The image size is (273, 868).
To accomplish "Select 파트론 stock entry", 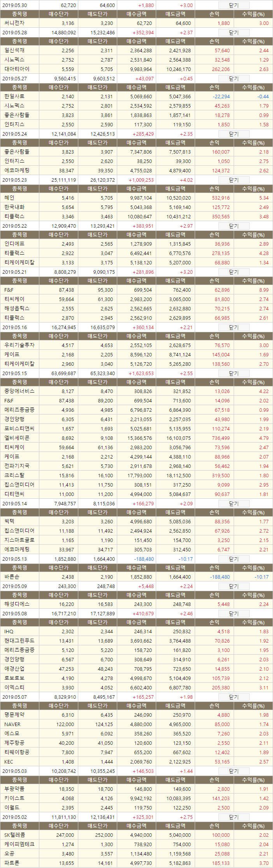I will (12, 863).
